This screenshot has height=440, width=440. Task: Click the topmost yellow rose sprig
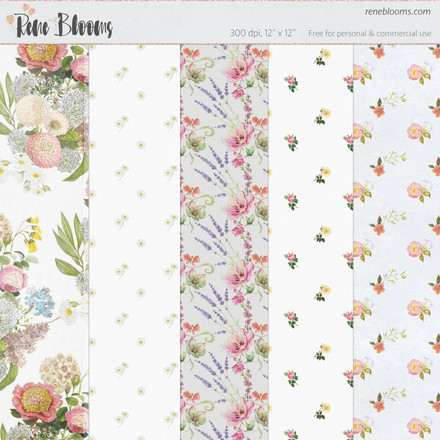click(x=323, y=56)
